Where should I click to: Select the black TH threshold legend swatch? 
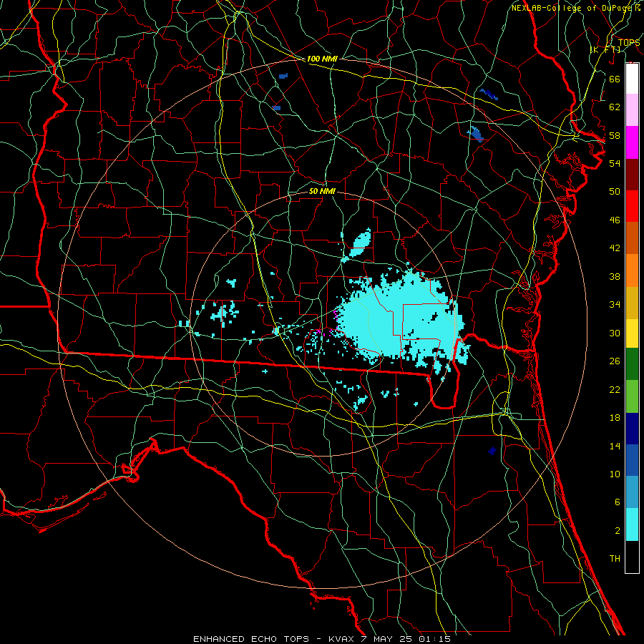pyautogui.click(x=632, y=556)
